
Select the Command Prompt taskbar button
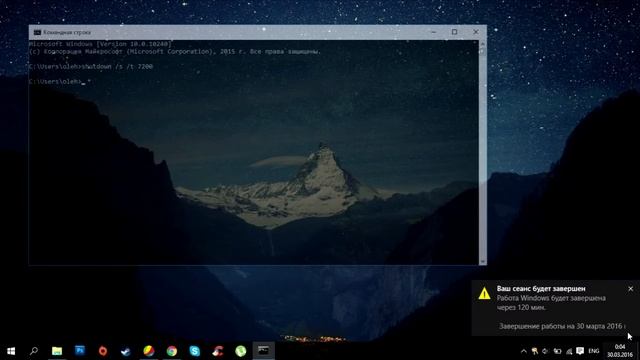[x=263, y=351]
